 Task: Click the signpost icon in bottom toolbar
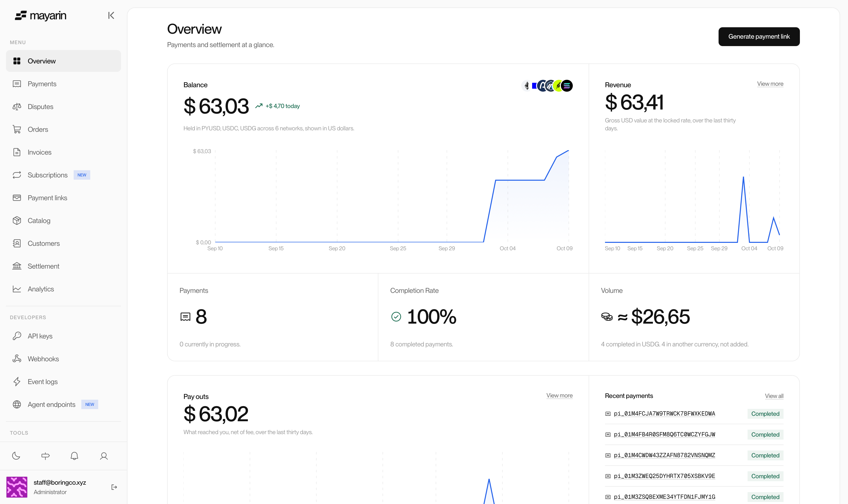45,456
